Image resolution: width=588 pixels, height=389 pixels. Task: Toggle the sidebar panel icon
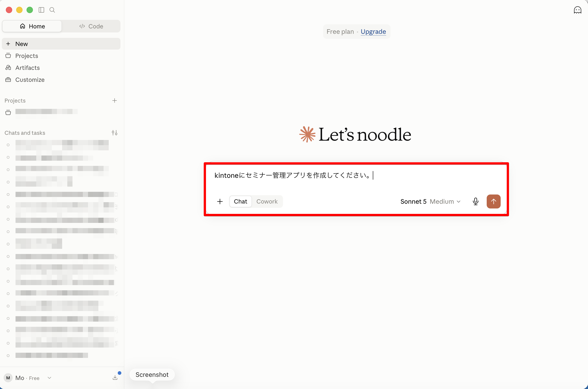pos(41,10)
